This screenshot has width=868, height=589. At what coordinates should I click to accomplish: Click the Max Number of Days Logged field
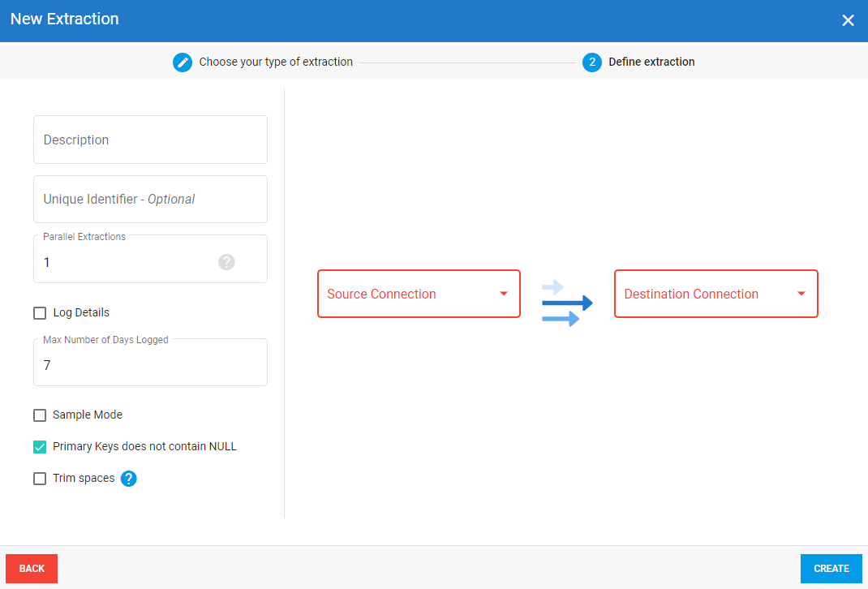pyautogui.click(x=150, y=366)
